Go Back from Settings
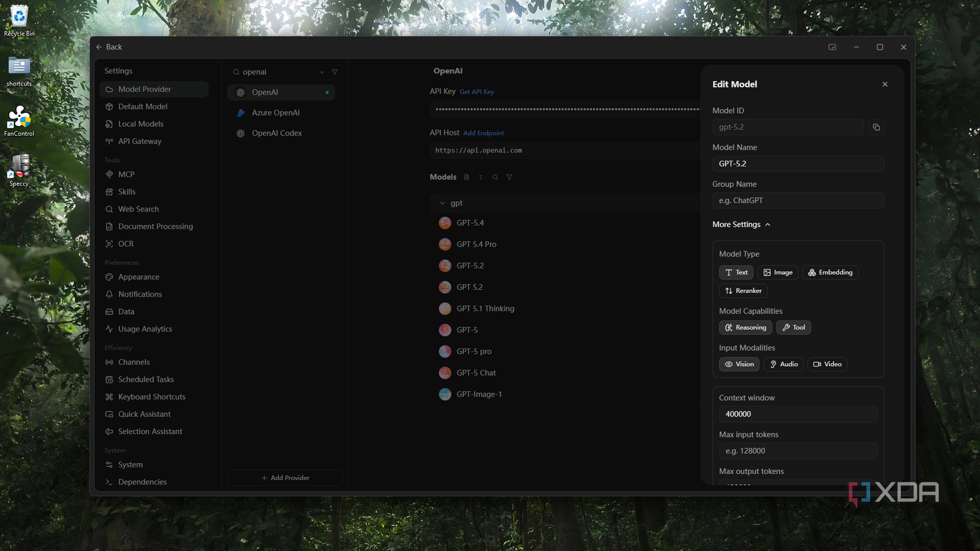The width and height of the screenshot is (980, 551). [x=109, y=47]
